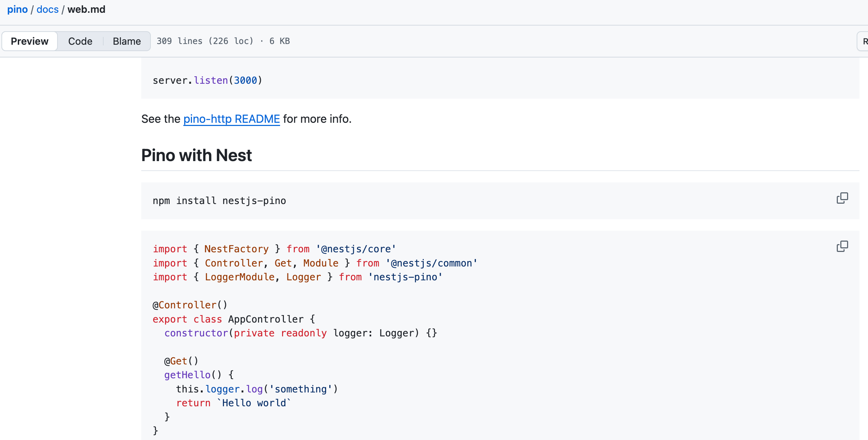This screenshot has height=440, width=868.
Task: Open the Blame view tab
Action: 127,41
